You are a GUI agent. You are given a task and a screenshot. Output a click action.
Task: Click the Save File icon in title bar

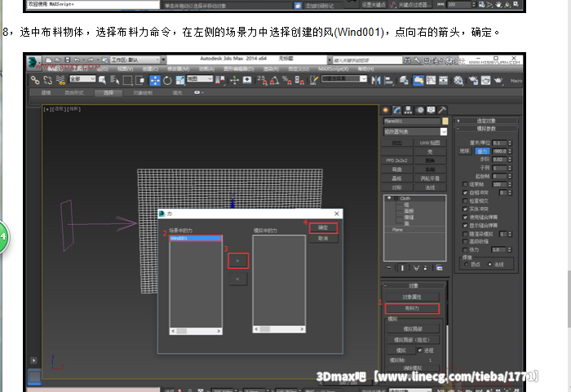[x=67, y=59]
